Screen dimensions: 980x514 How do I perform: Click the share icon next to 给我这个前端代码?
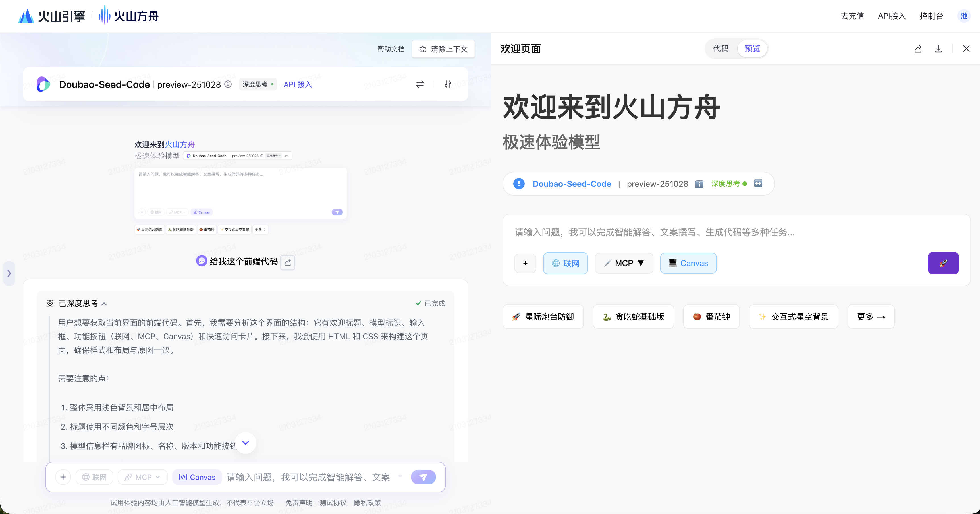pos(288,262)
